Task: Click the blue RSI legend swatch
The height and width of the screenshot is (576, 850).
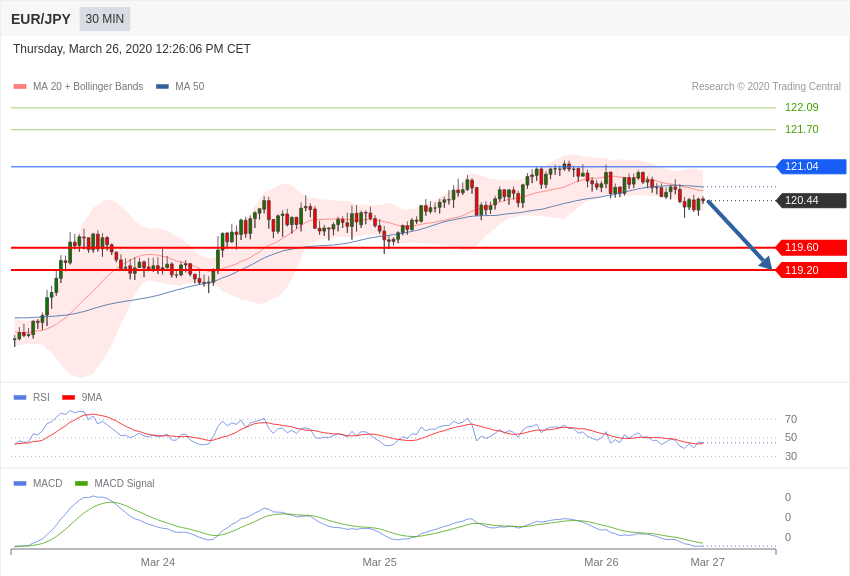Action: pyautogui.click(x=20, y=398)
